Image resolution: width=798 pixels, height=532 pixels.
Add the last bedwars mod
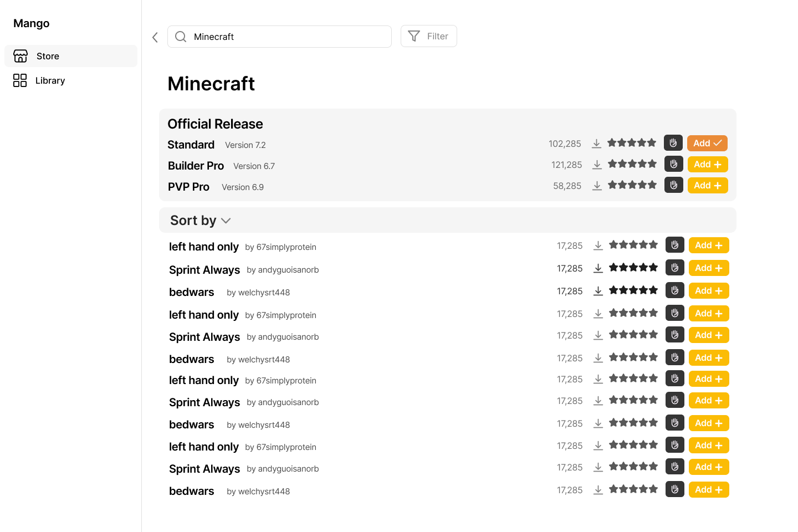pyautogui.click(x=709, y=489)
